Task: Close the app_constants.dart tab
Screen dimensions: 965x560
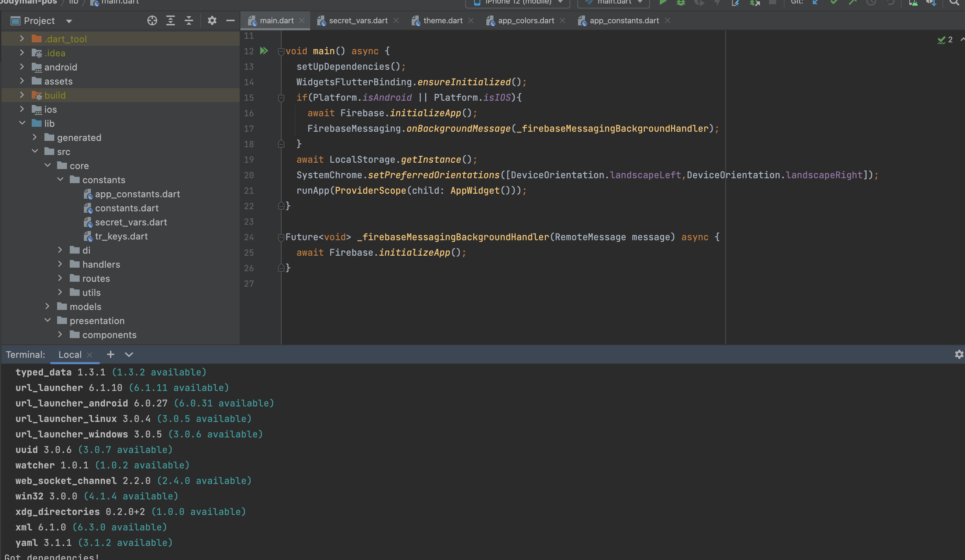Action: pos(668,21)
